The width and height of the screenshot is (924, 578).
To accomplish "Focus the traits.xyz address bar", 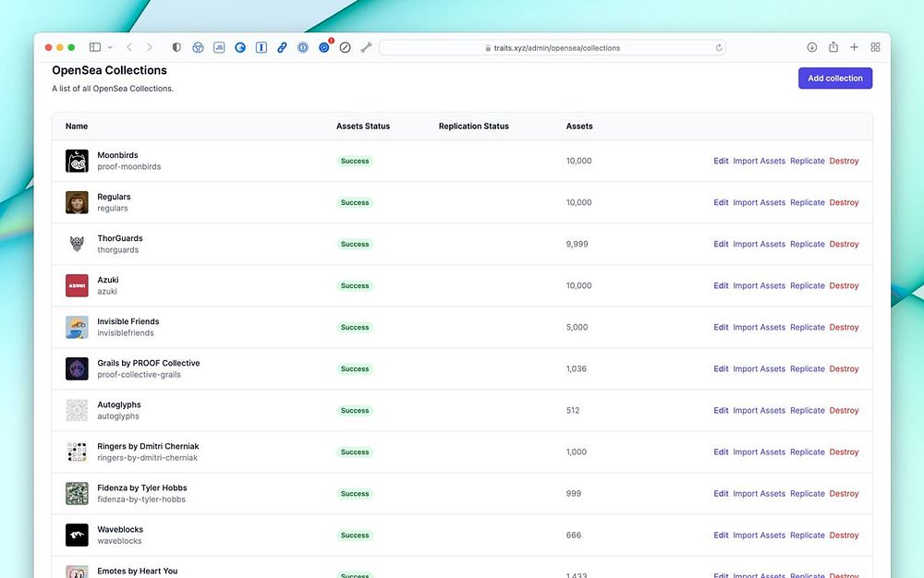I will click(553, 48).
